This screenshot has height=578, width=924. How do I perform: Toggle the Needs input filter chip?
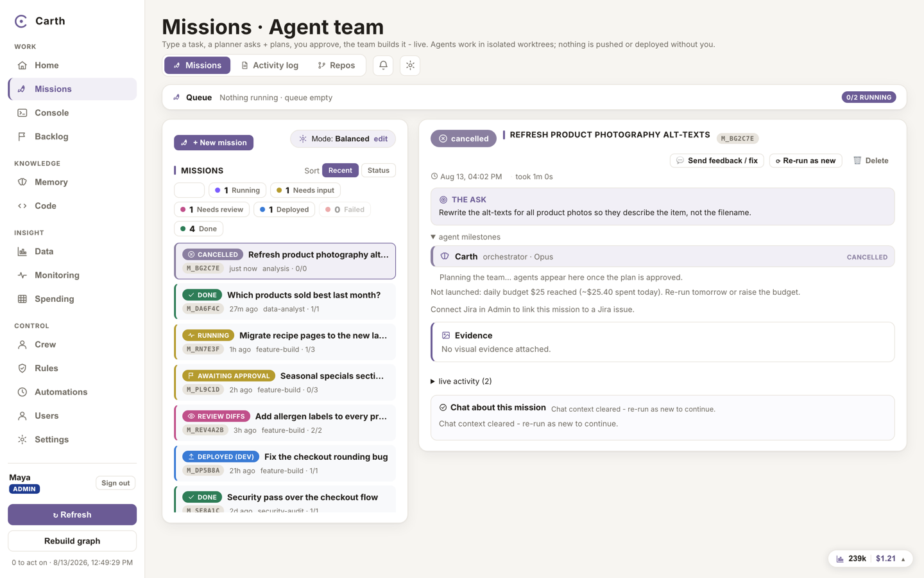click(305, 190)
